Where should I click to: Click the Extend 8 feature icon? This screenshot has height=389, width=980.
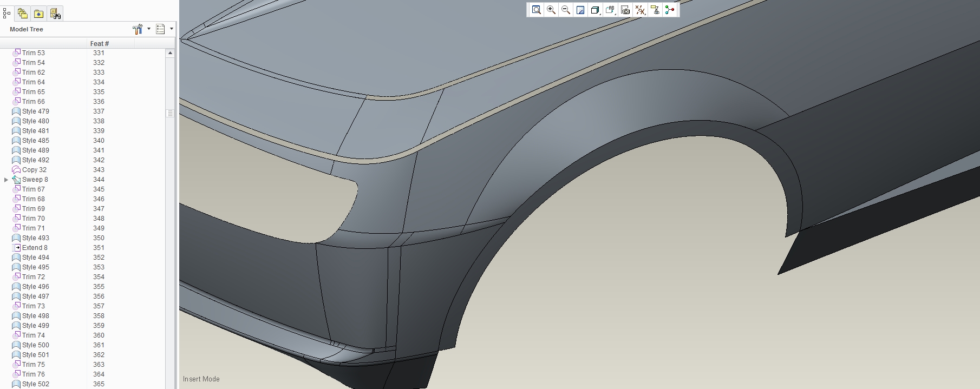tap(16, 248)
